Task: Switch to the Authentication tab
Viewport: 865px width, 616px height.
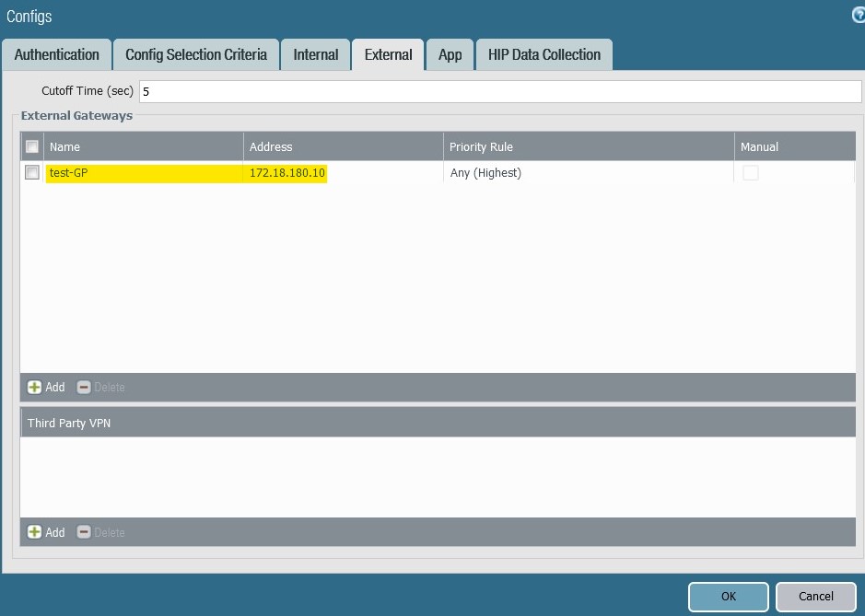Action: [57, 54]
